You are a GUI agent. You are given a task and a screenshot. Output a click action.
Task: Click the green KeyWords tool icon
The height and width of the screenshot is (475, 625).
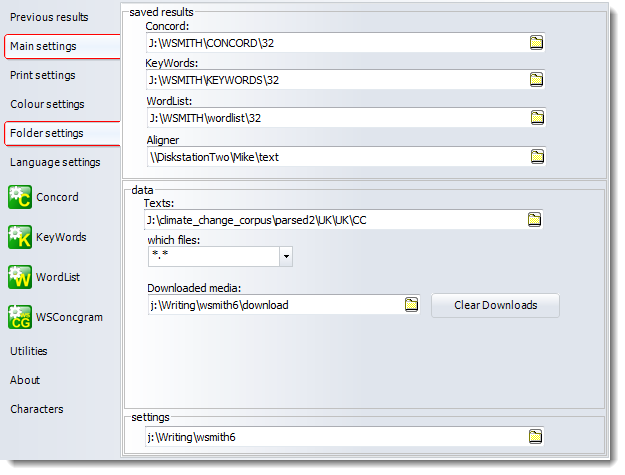pos(20,238)
